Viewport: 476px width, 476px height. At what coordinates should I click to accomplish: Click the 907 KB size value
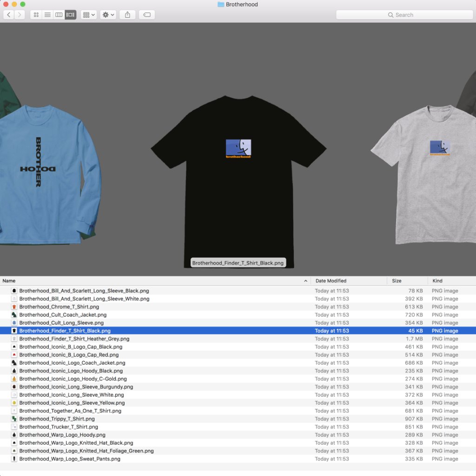414,419
